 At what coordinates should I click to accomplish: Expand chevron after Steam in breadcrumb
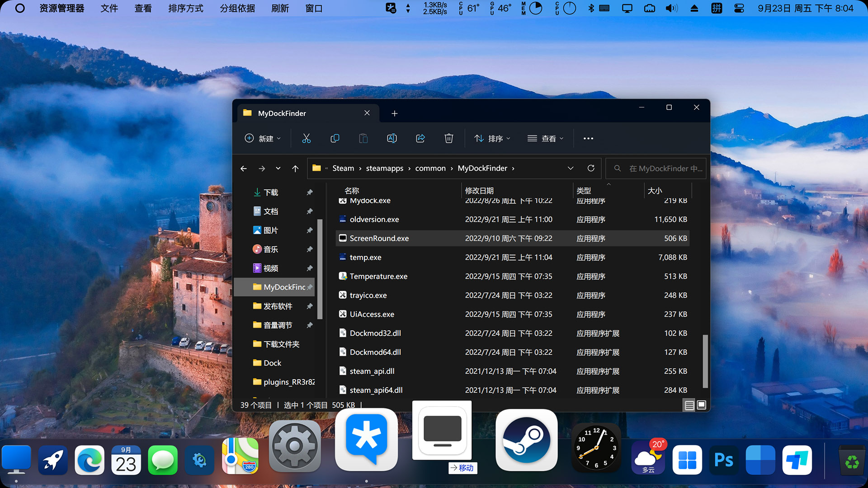[x=360, y=169]
